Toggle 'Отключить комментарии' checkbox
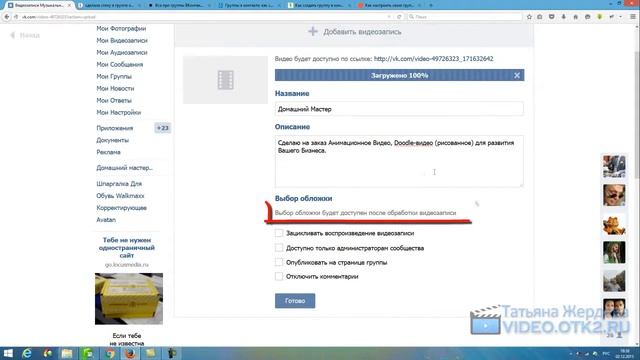 (279, 276)
